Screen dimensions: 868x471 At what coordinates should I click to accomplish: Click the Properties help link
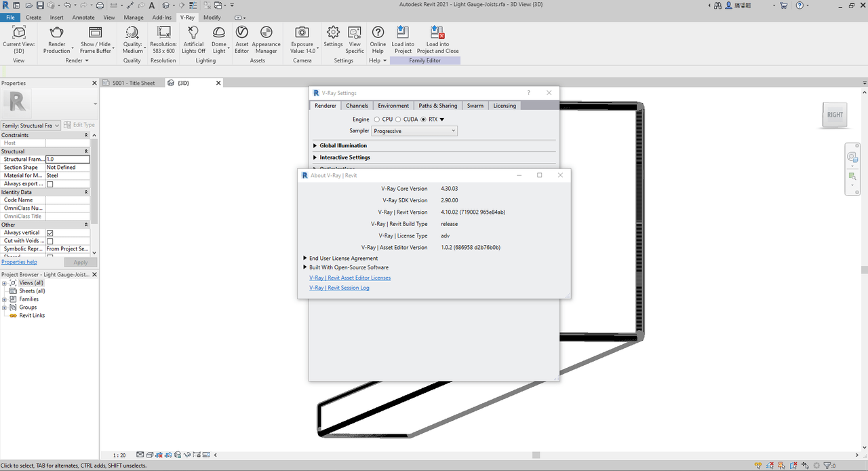click(19, 262)
